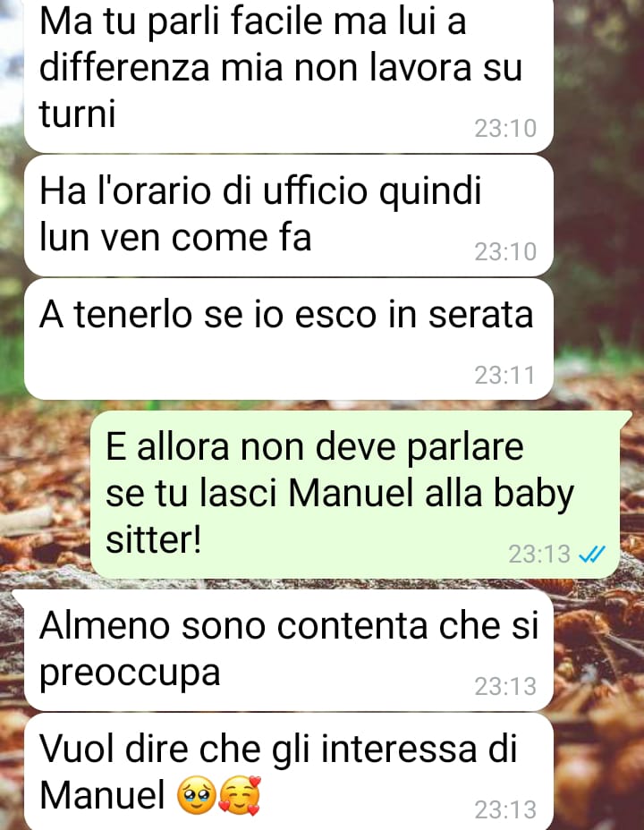Image resolution: width=644 pixels, height=830 pixels.
Task: Tap the teary-eyed emoji after Manuel
Action: (196, 796)
